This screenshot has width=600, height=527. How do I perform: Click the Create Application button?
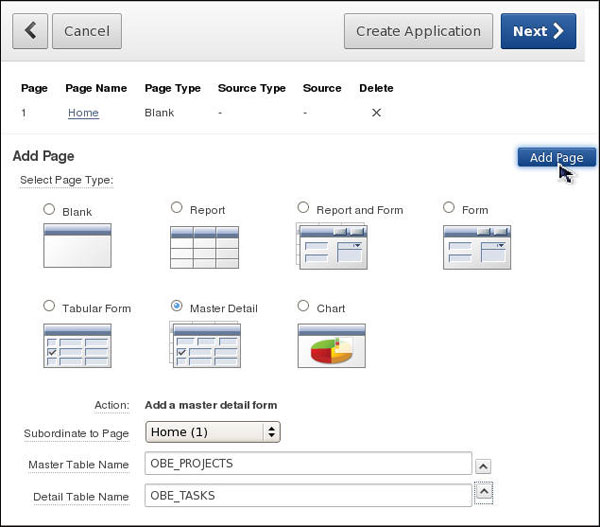click(418, 31)
